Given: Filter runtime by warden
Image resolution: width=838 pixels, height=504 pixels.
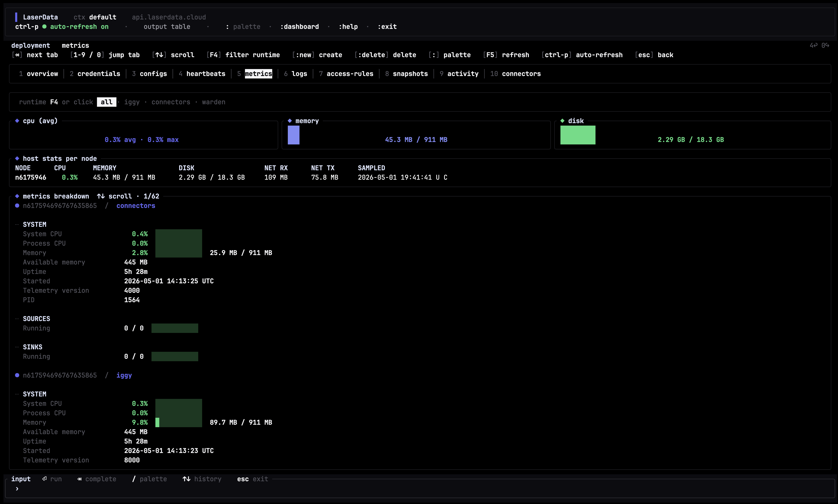Looking at the screenshot, I should click(x=213, y=102).
